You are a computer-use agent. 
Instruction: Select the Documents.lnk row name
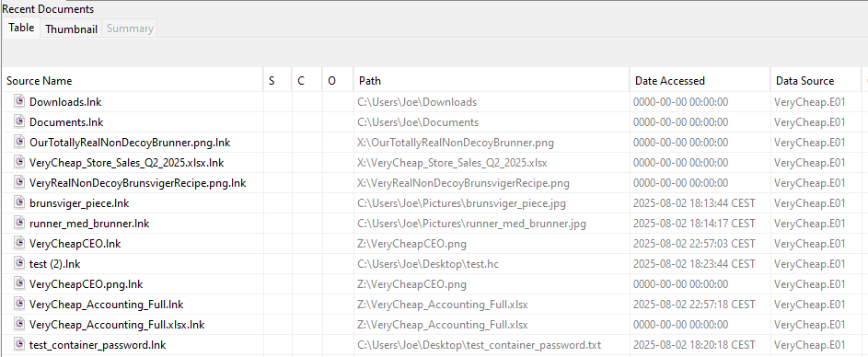[x=66, y=121]
